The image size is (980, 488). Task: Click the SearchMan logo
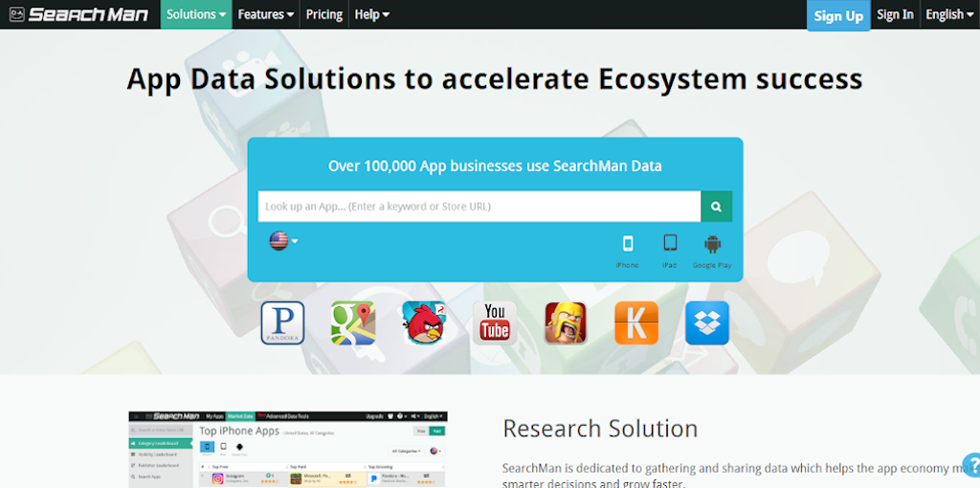(x=78, y=14)
